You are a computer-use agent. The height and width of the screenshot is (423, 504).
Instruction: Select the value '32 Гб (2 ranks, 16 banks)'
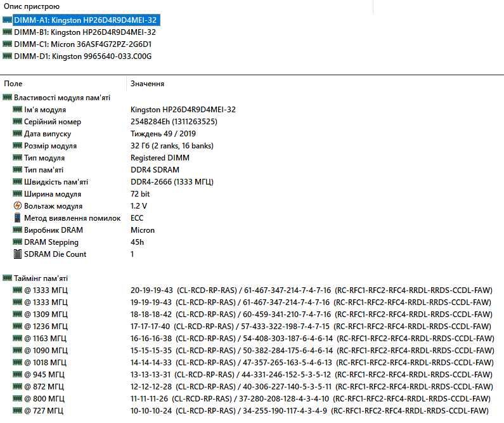[x=172, y=146]
